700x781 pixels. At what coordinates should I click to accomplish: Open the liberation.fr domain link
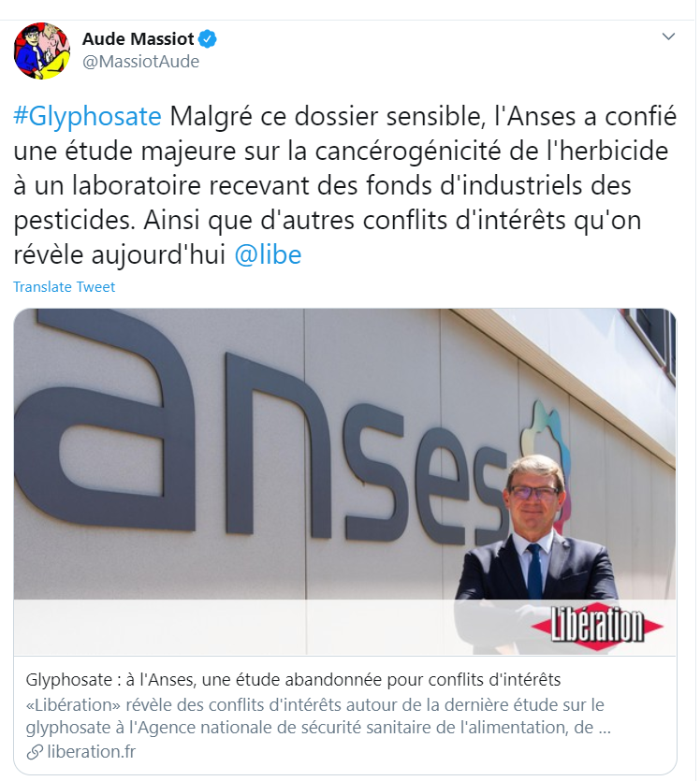[91, 752]
